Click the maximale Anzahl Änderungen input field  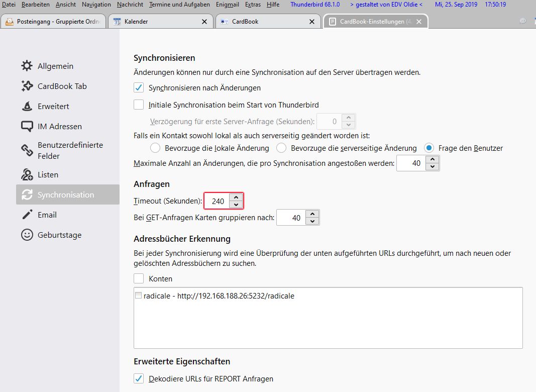click(411, 163)
